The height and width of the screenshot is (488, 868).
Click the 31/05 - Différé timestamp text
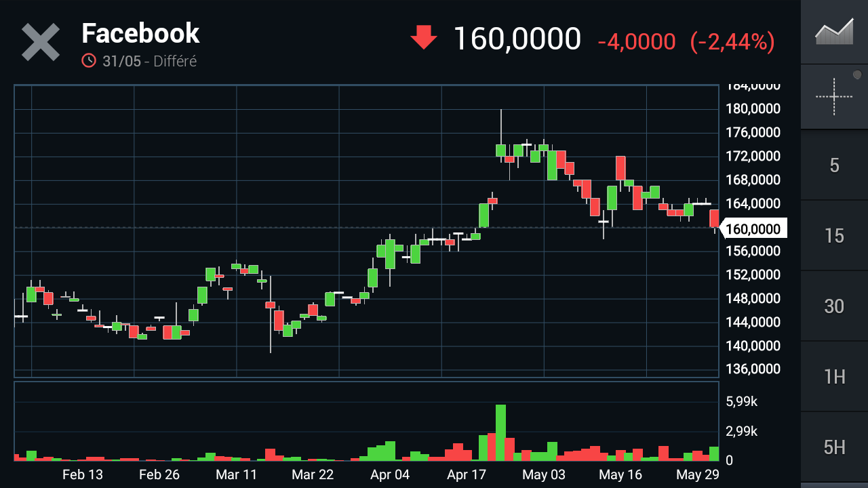[149, 61]
